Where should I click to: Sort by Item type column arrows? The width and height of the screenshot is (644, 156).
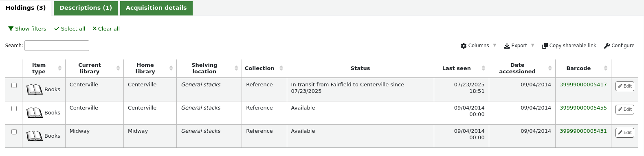pos(60,68)
